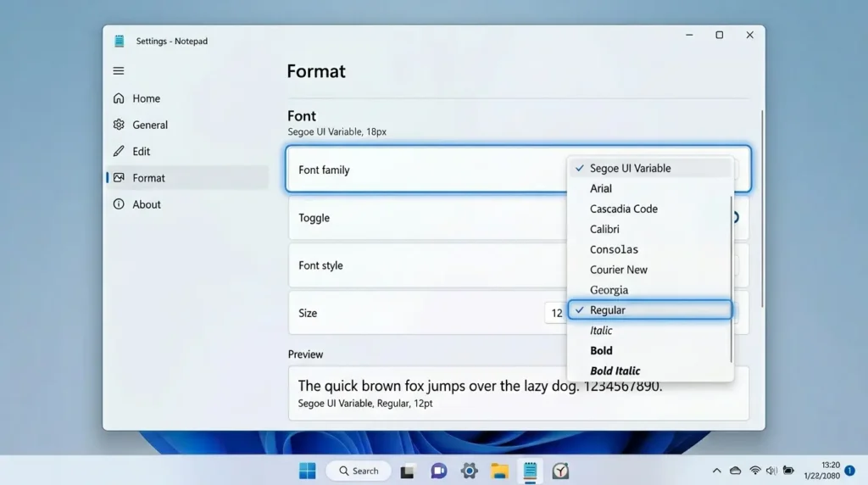Open General settings page

pyautogui.click(x=187, y=125)
